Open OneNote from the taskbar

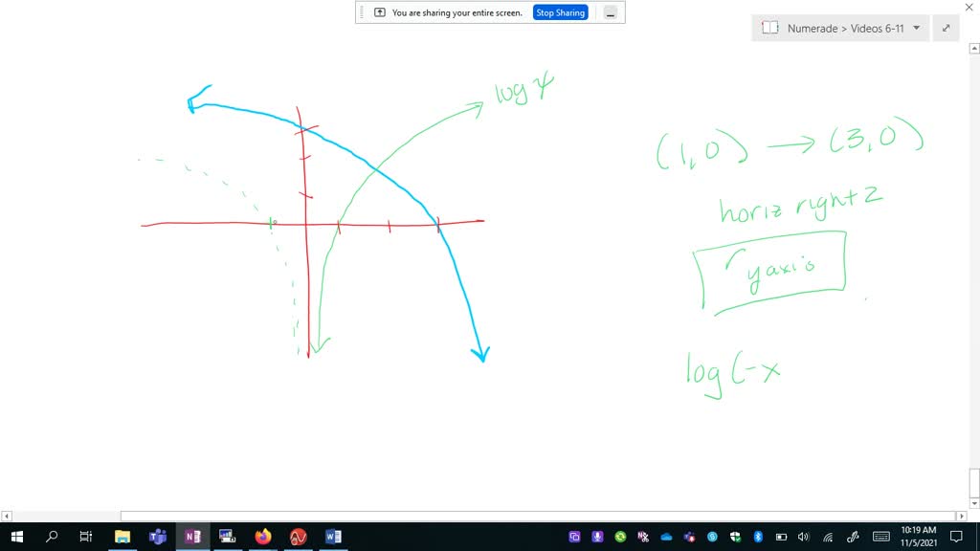tap(192, 537)
